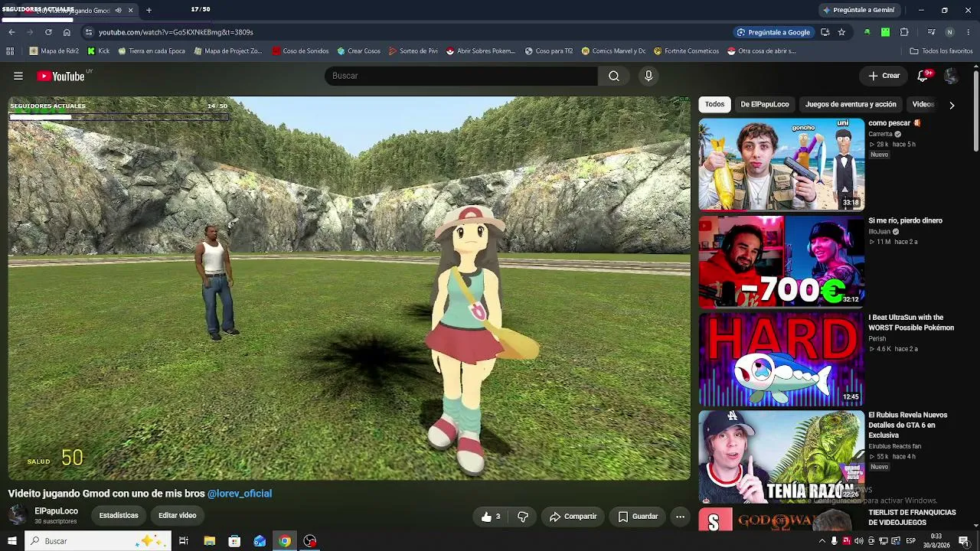980x551 pixels.
Task: Open the 'Comics Marvel y Dc' bookmark
Action: (613, 51)
